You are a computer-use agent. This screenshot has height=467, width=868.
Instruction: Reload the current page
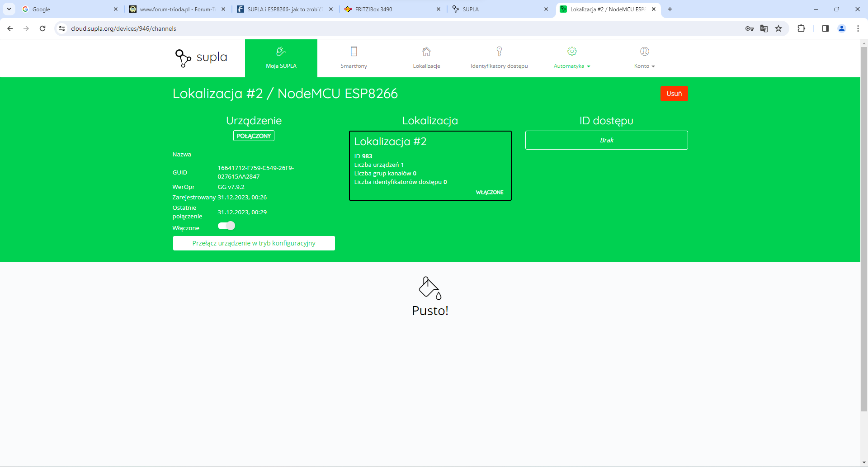tap(42, 28)
